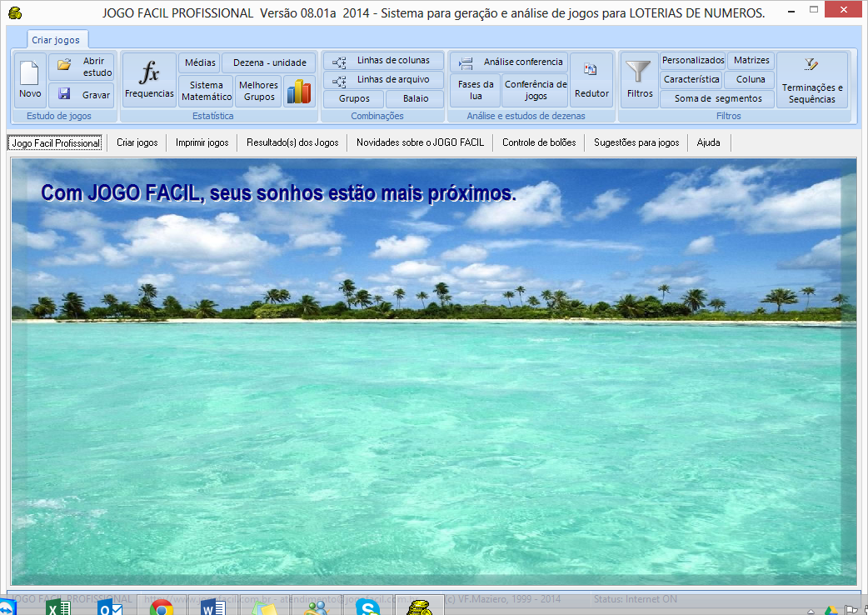Click the Novo blank document icon

tap(30, 80)
